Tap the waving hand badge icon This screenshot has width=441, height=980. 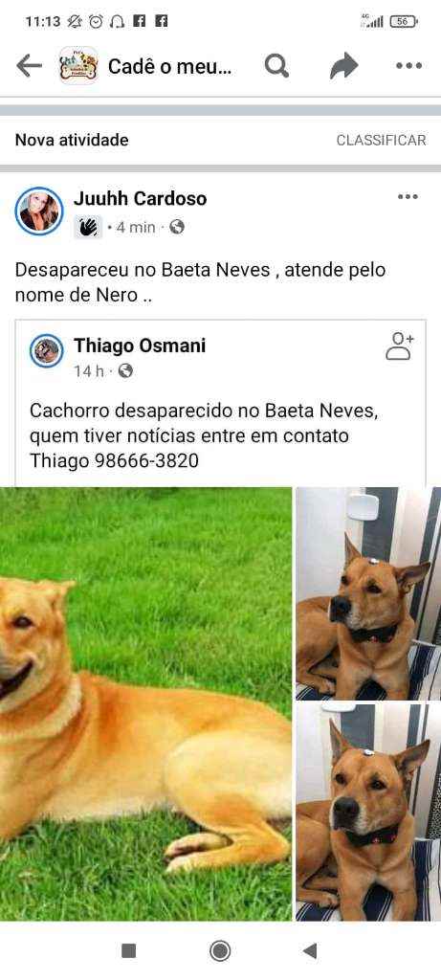(x=88, y=228)
